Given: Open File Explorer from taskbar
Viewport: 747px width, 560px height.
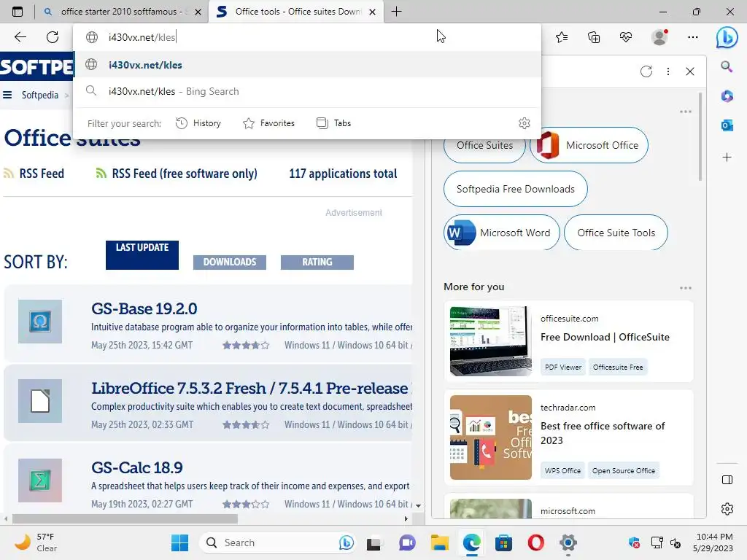Looking at the screenshot, I should (x=439, y=542).
